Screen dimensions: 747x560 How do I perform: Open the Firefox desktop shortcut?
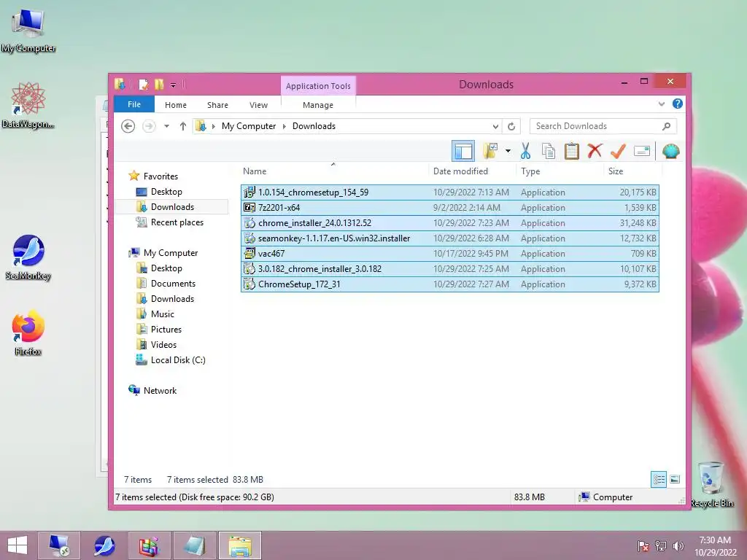[28, 333]
